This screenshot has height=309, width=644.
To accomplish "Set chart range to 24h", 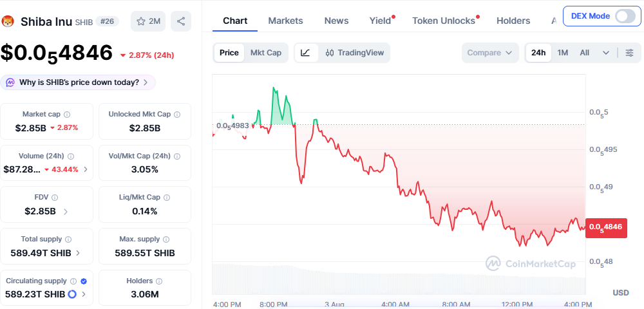I will click(538, 53).
